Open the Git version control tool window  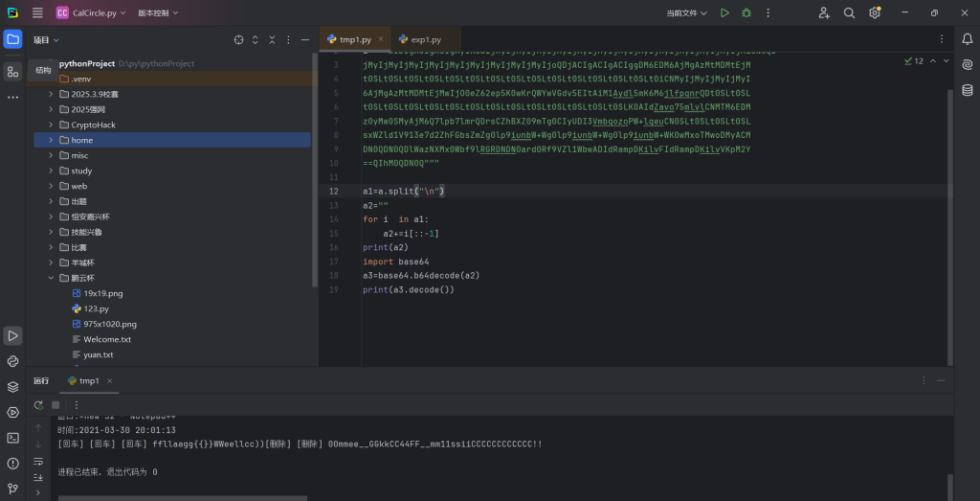click(12, 488)
